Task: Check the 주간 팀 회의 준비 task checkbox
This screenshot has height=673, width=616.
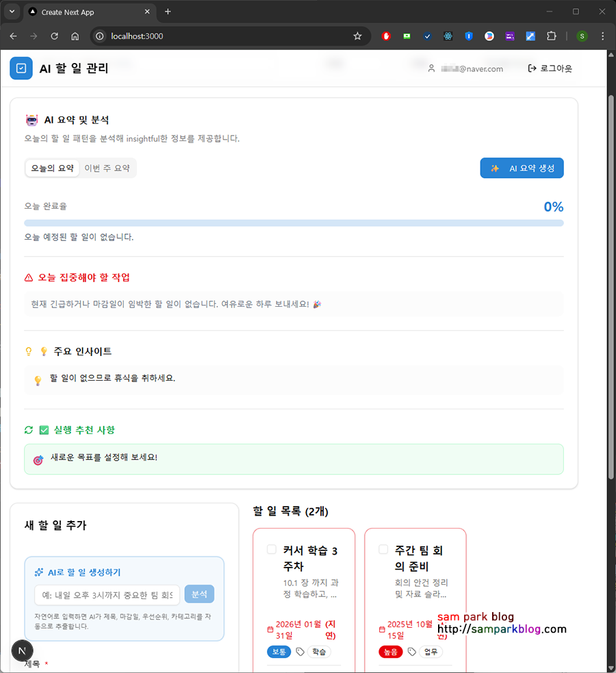Action: tap(383, 549)
